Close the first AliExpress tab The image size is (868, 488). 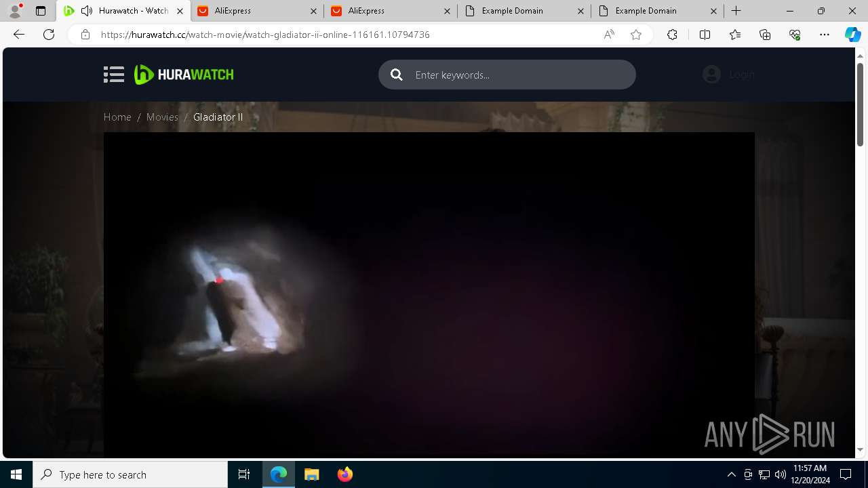(313, 11)
